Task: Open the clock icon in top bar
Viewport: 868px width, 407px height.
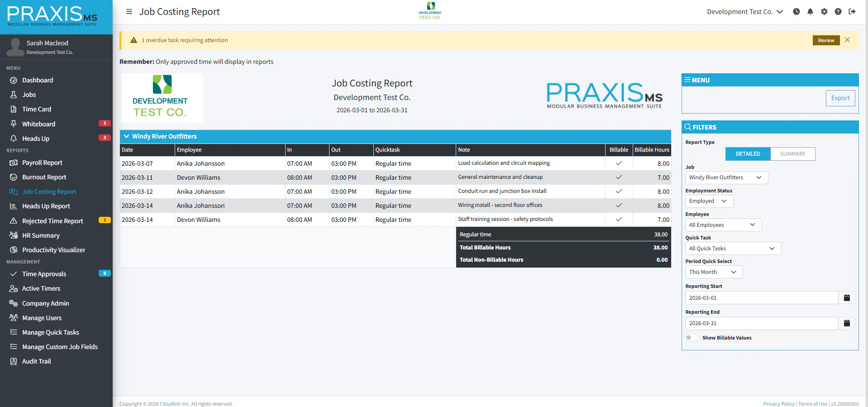Action: 796,12
